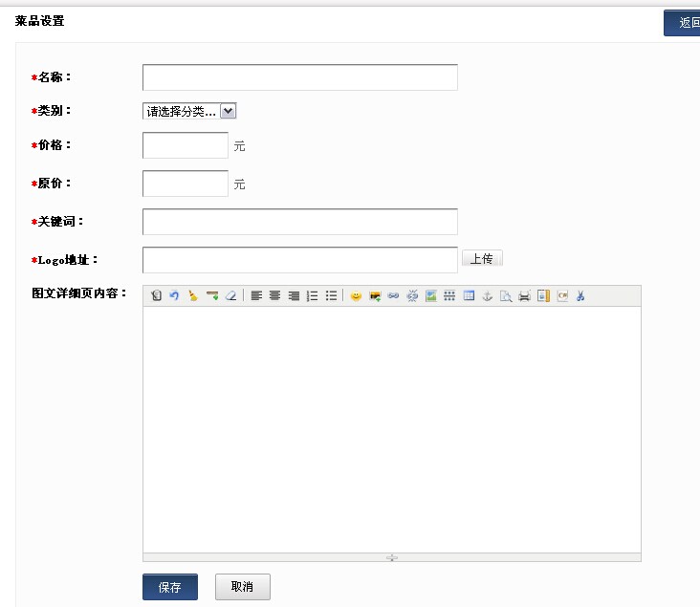Open the 请选择分类 category dropdown
Image resolution: width=700 pixels, height=607 pixels.
[x=189, y=111]
